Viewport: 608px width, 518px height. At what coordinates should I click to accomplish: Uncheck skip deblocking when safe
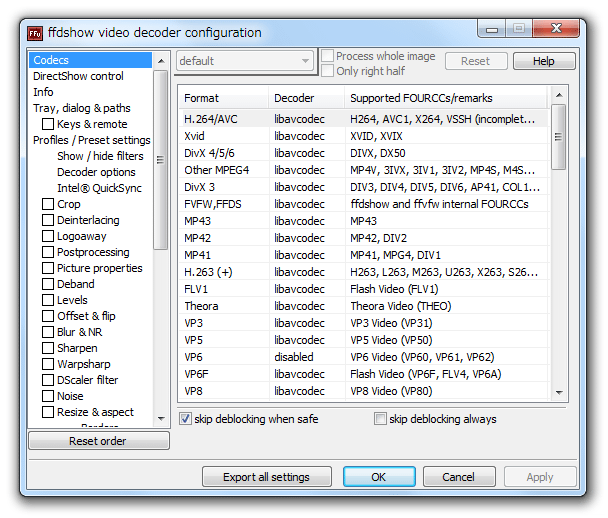pyautogui.click(x=185, y=419)
